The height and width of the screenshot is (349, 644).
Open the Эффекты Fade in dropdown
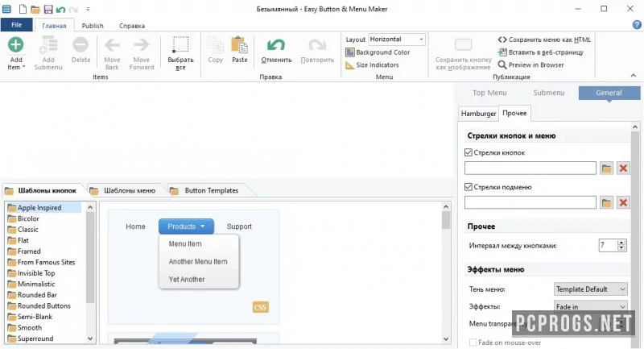tap(591, 306)
